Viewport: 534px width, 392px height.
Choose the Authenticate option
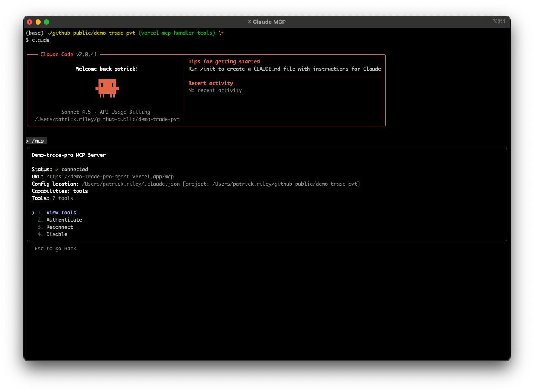point(64,220)
